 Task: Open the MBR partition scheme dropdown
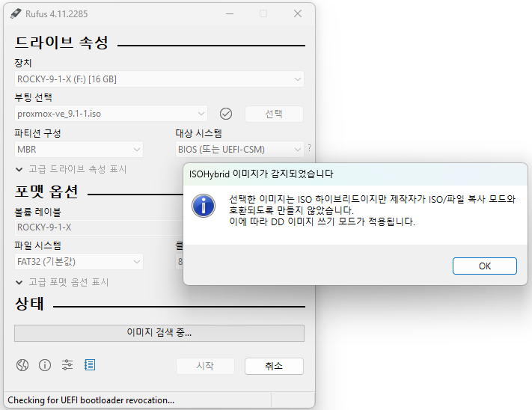(79, 150)
